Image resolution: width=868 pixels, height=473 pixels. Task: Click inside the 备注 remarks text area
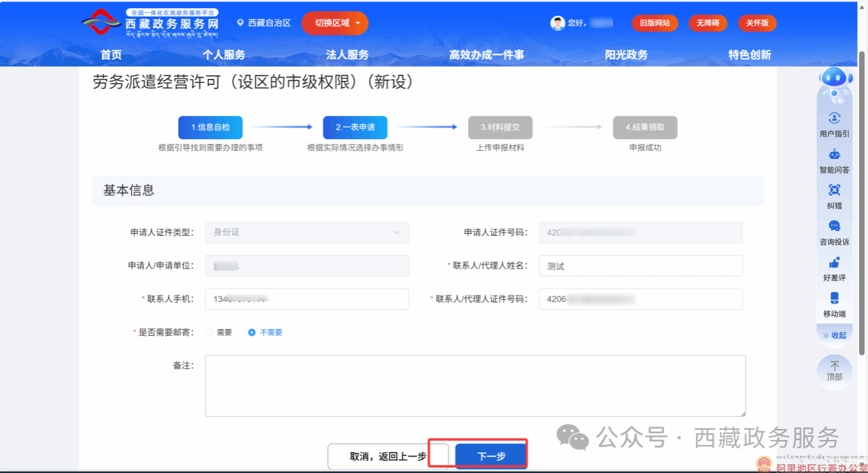point(474,385)
